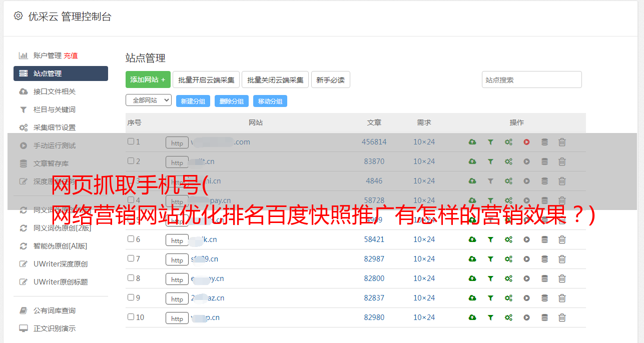The width and height of the screenshot is (644, 343).
Task: Click article count 82987
Action: tap(374, 259)
